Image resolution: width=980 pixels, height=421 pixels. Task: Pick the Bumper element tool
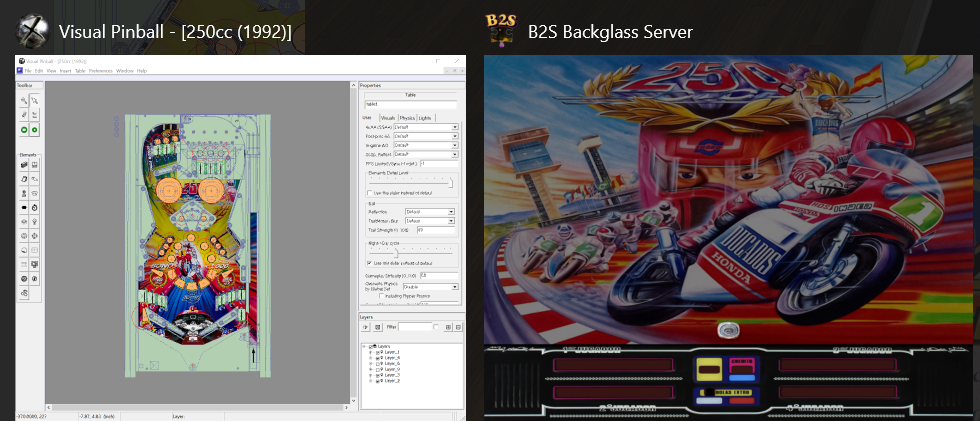click(x=35, y=192)
